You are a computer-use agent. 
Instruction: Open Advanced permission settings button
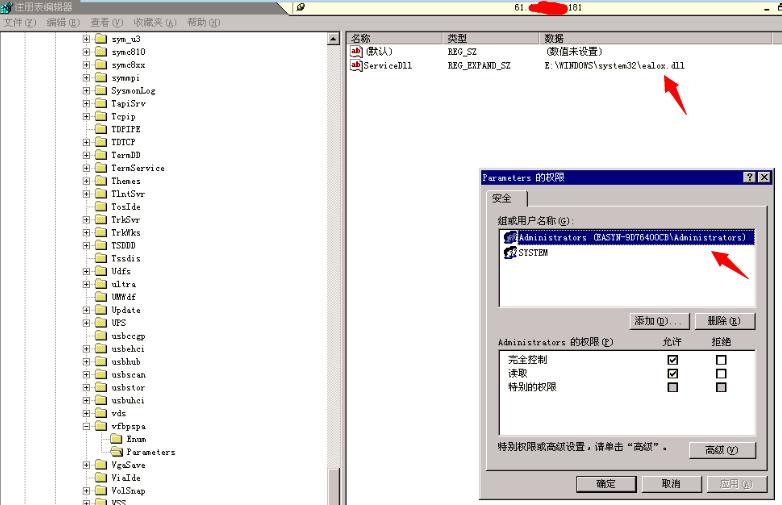click(722, 450)
